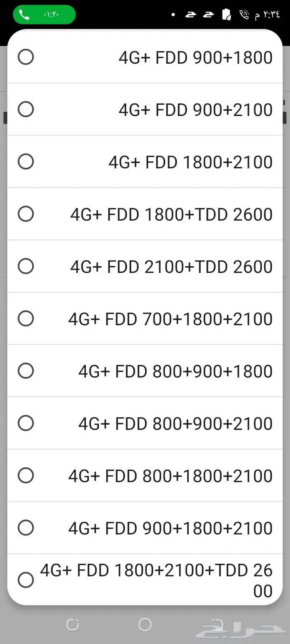Tap the 4G+ FDD 800+1800+2100 label
290x644 pixels.
point(170,476)
